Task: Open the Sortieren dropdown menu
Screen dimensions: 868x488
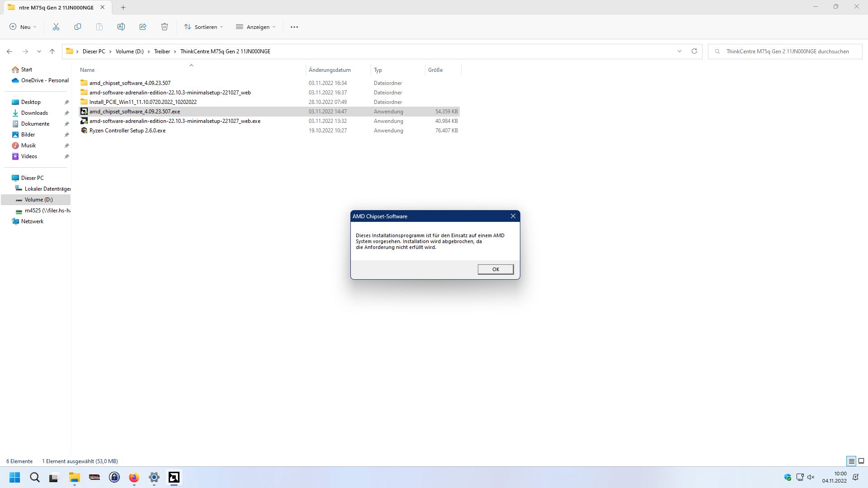Action: tap(203, 27)
